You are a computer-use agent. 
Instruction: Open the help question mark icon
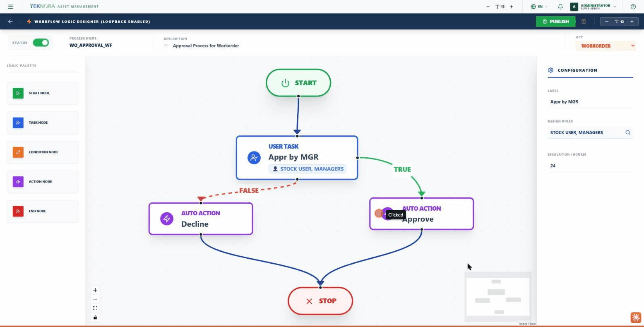[x=633, y=7]
